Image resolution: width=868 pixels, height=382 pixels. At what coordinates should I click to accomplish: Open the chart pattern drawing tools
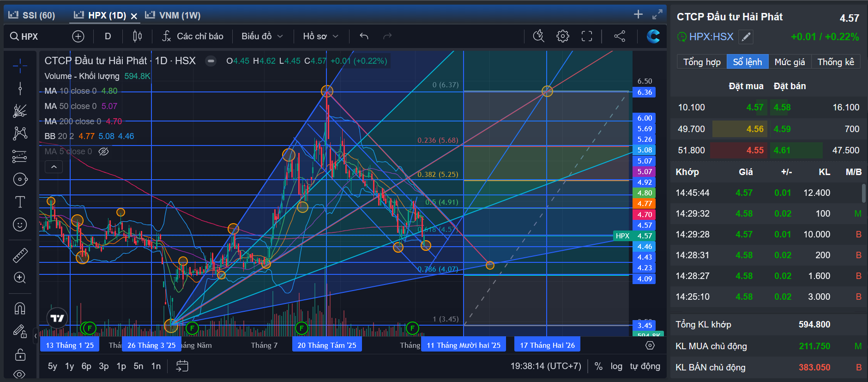pos(20,133)
